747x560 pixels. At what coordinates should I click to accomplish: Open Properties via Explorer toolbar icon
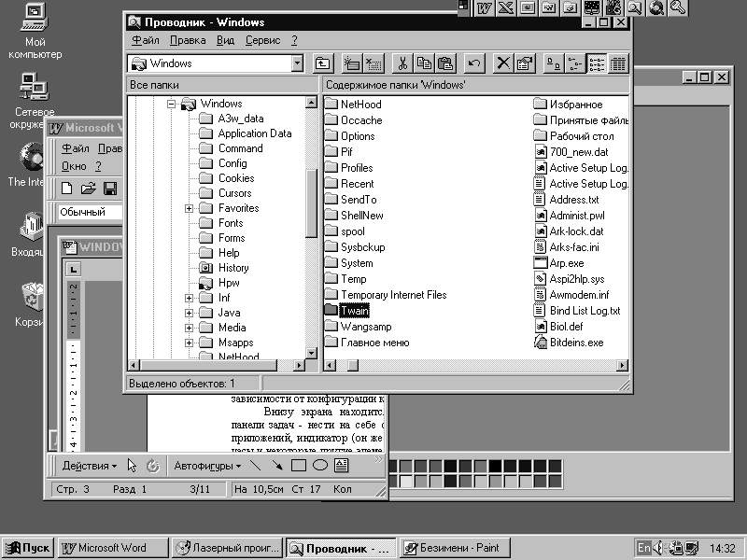pos(525,63)
